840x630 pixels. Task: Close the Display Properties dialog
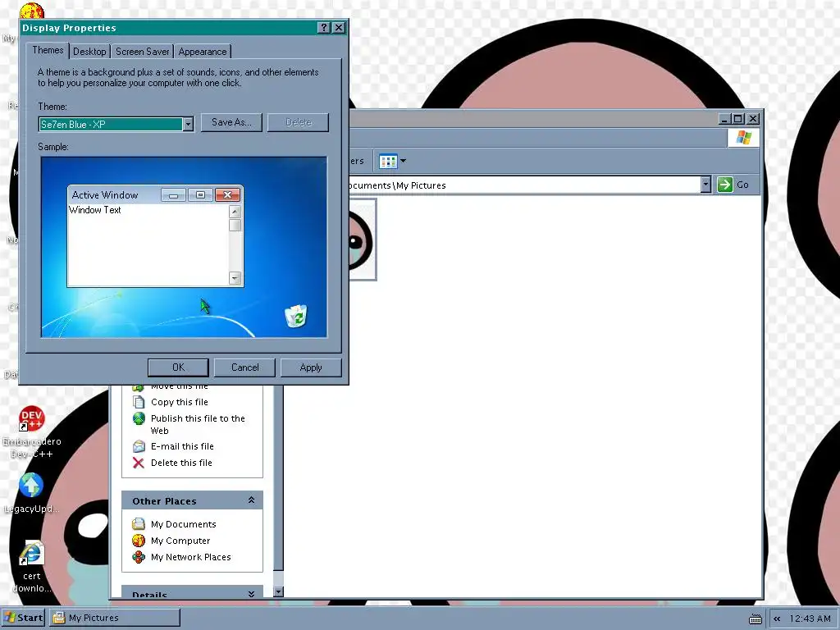point(339,28)
